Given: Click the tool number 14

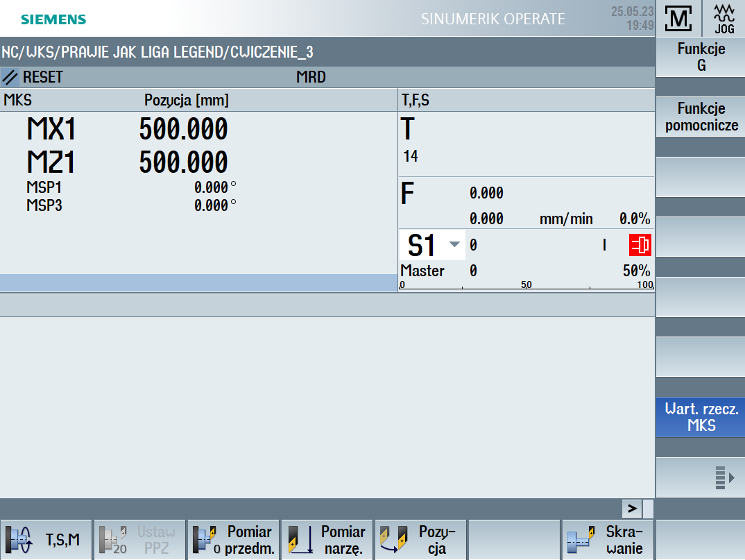Looking at the screenshot, I should point(411,156).
